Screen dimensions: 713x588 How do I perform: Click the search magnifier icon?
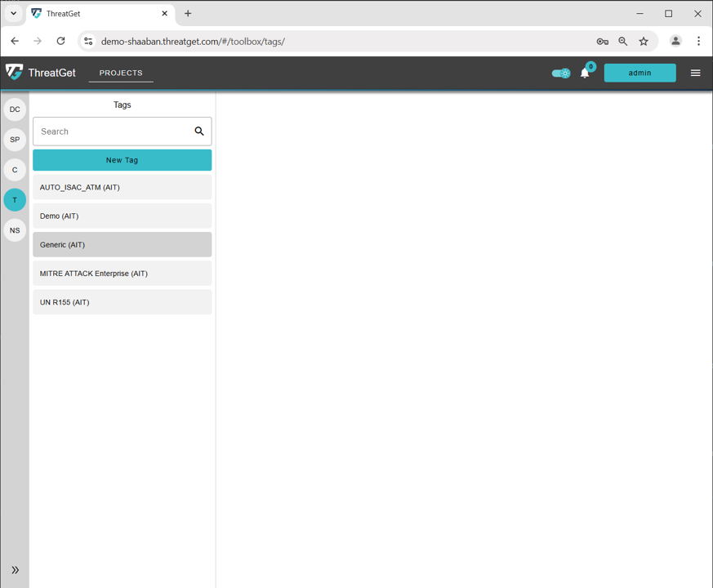click(199, 131)
